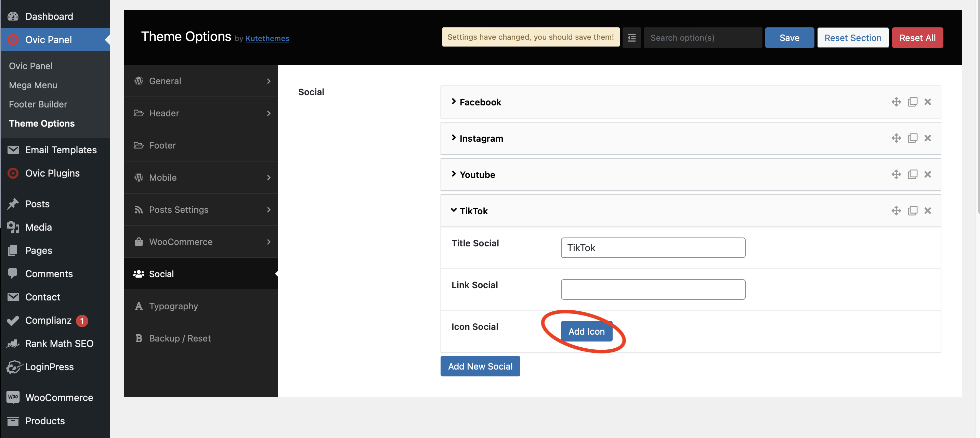Select the Social options tab
Screen dimensions: 980x438
coord(200,274)
